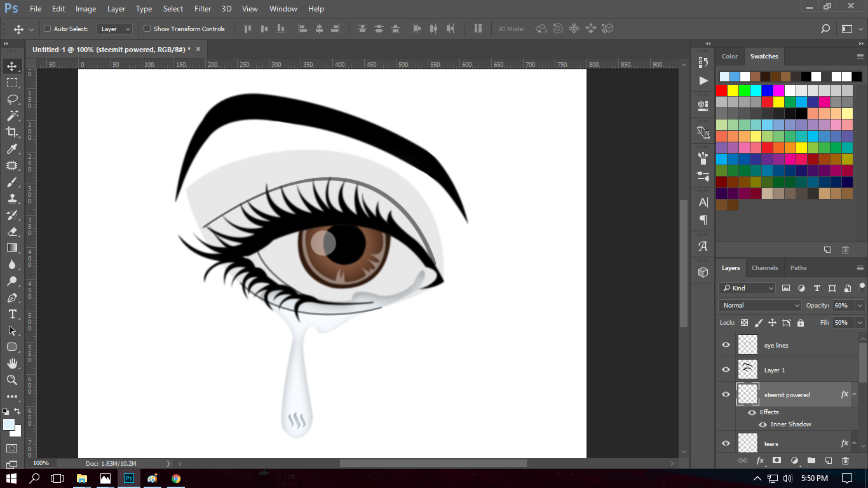
Task: Open the Image menu
Action: click(86, 9)
